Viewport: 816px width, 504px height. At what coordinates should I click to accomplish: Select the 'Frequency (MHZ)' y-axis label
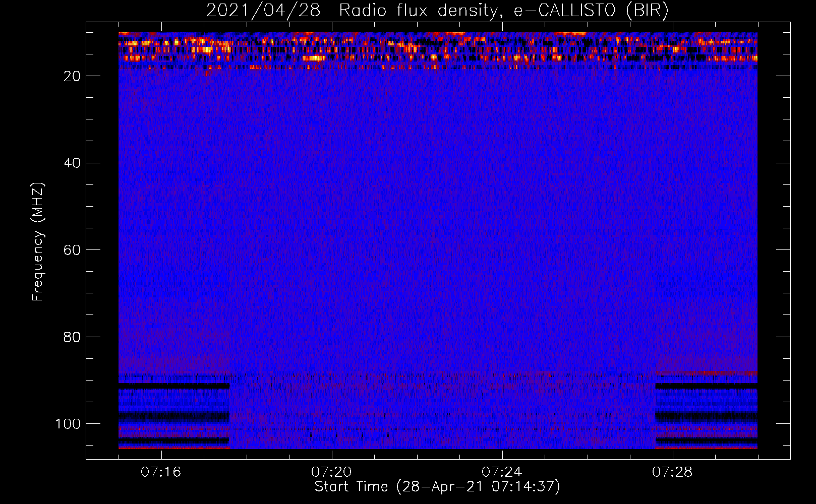[x=38, y=241]
